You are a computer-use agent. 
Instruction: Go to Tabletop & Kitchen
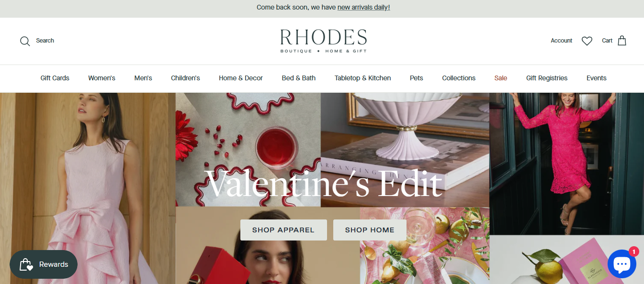coord(363,78)
